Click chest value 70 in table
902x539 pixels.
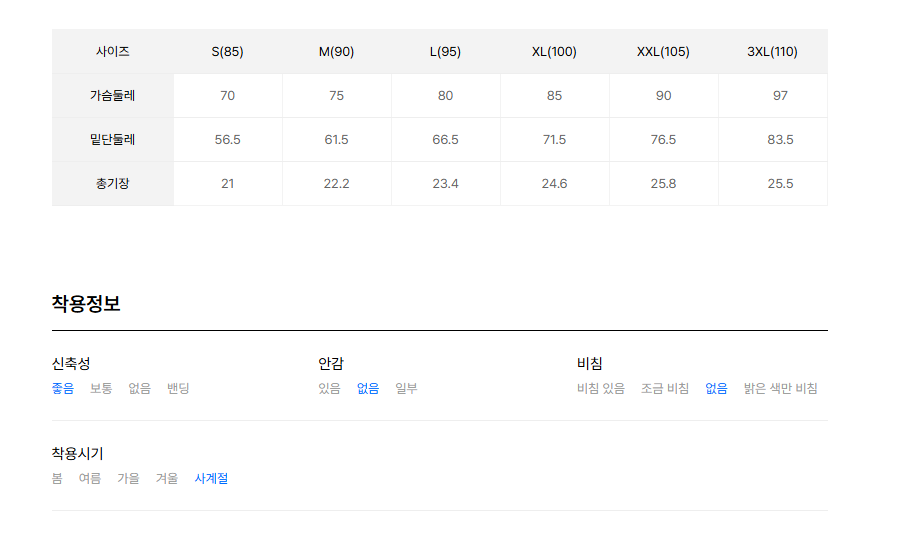(x=228, y=95)
